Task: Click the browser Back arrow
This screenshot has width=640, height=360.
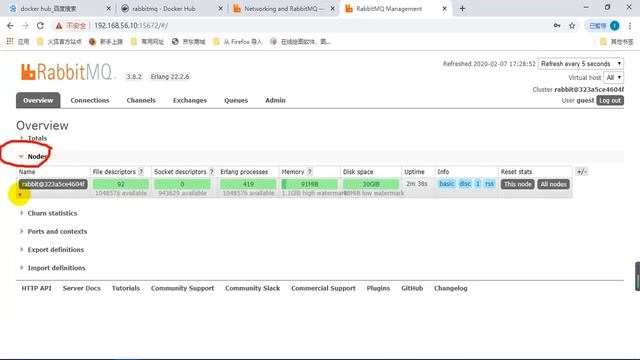Action: (10, 25)
